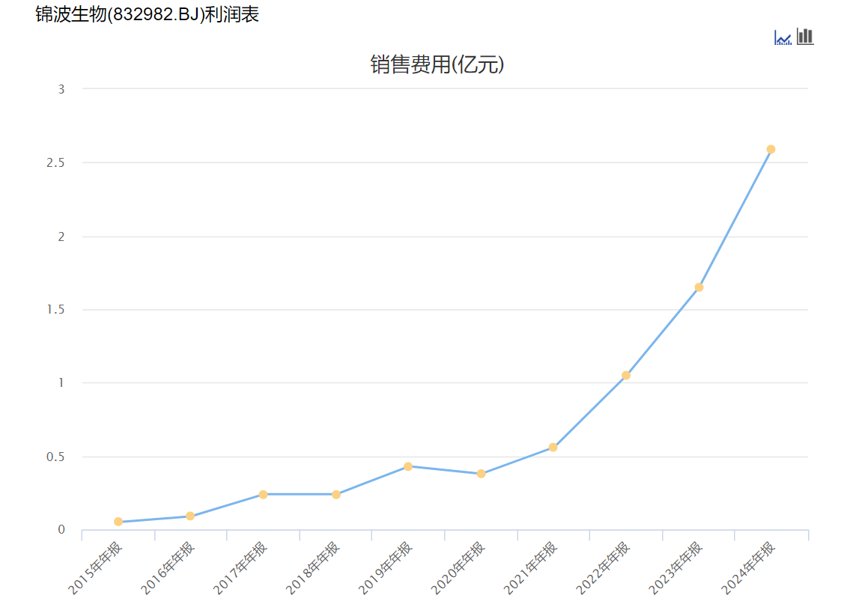Select the 2019年年报 data point
Screen dimensions: 868x607
click(408, 466)
